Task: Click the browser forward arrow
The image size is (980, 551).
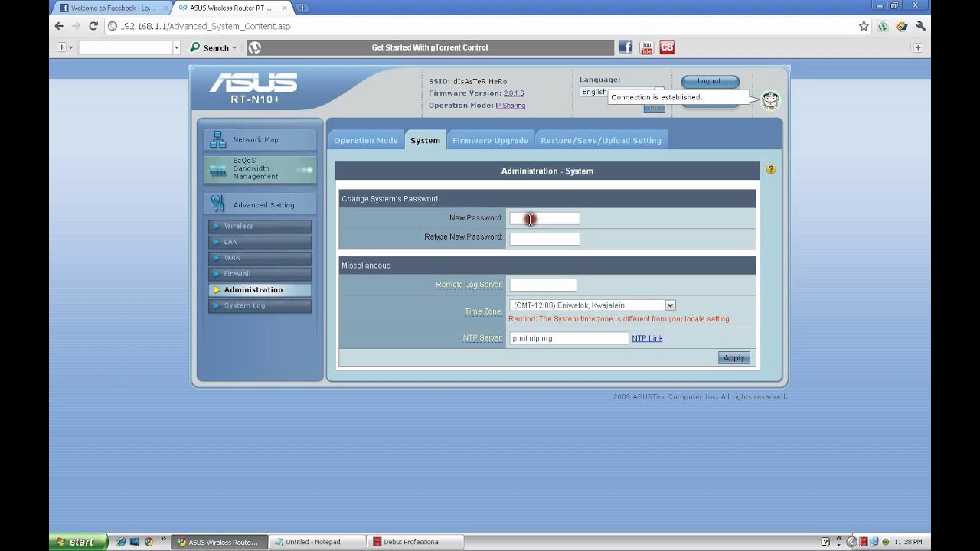Action: point(76,26)
